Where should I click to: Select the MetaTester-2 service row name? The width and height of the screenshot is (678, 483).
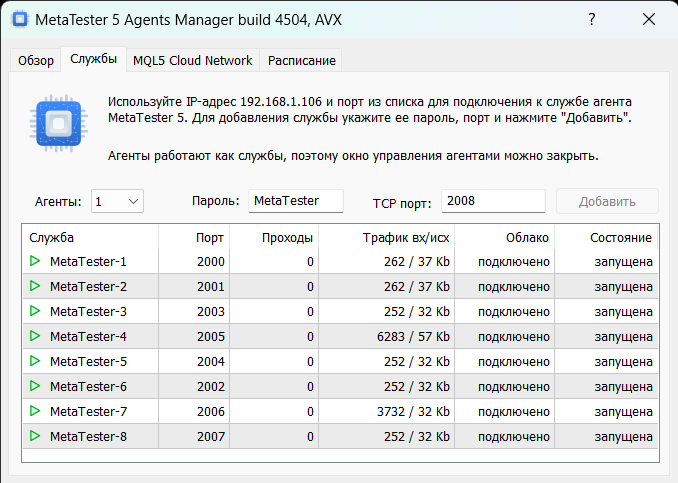tap(88, 287)
